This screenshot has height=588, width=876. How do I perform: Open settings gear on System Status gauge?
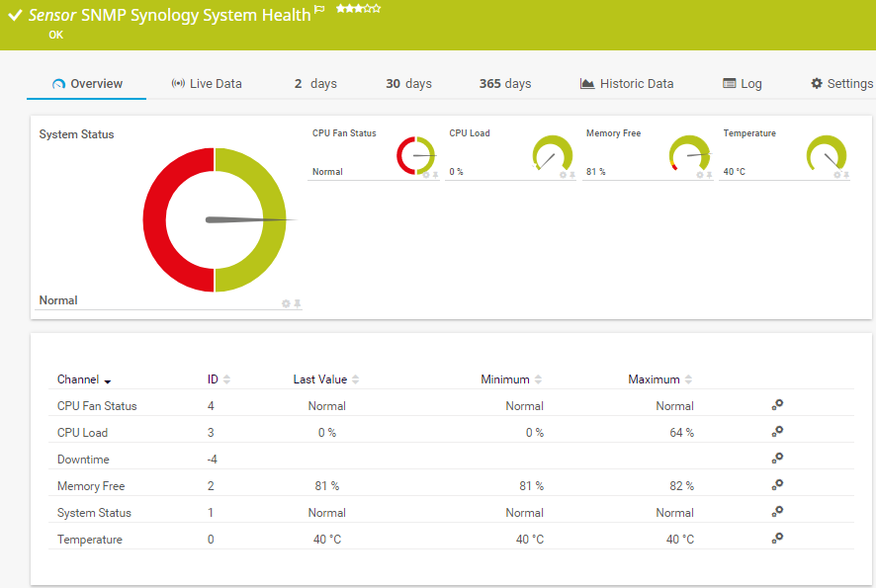click(286, 303)
